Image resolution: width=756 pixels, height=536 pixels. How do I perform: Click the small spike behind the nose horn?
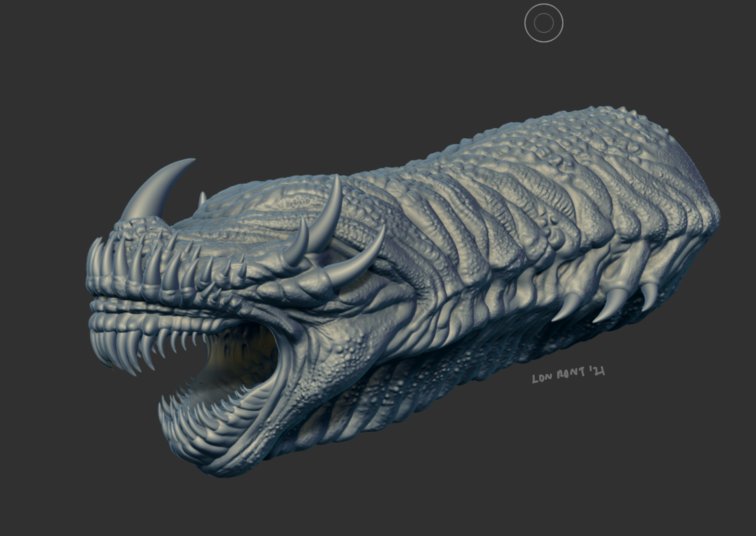202,198
